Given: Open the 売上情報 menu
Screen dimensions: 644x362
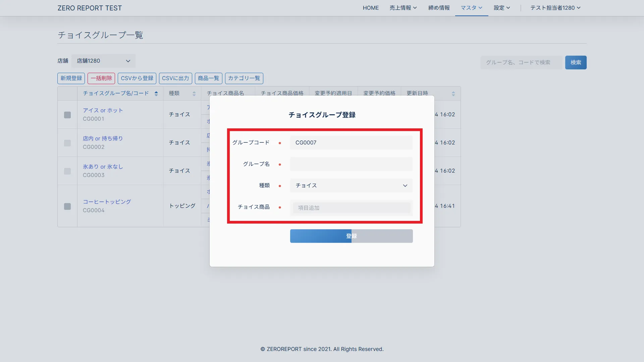Looking at the screenshot, I should 403,8.
